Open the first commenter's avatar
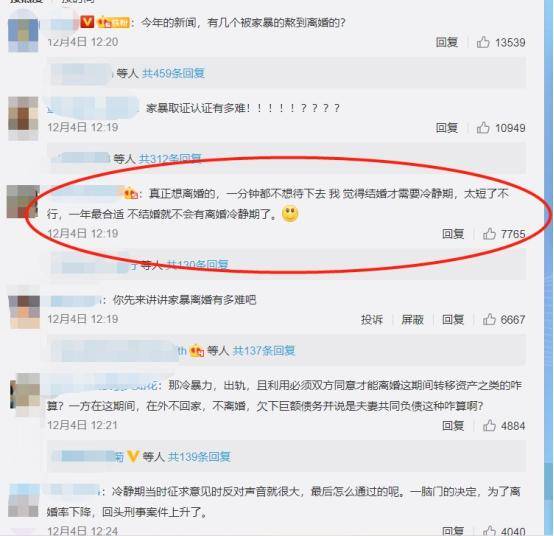This screenshot has width=554, height=536. click(23, 35)
